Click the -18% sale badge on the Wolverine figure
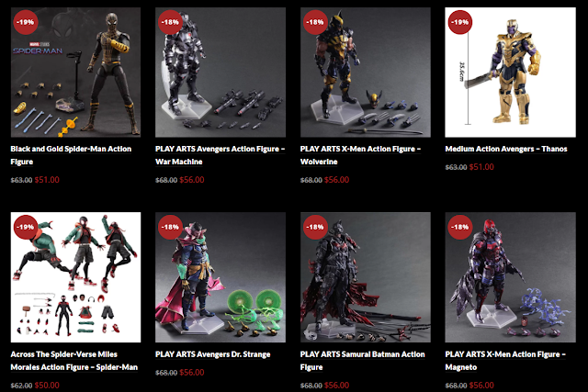Viewport: 588px width, 392px height. point(315,22)
